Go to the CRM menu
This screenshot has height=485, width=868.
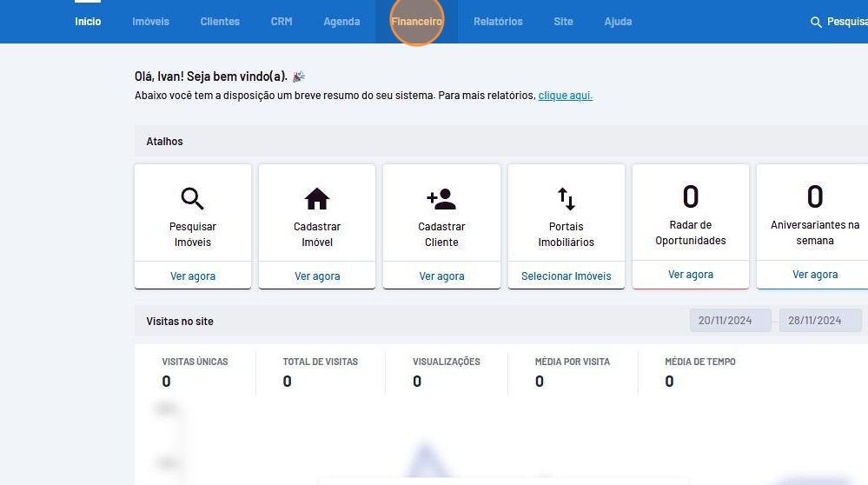tap(282, 22)
